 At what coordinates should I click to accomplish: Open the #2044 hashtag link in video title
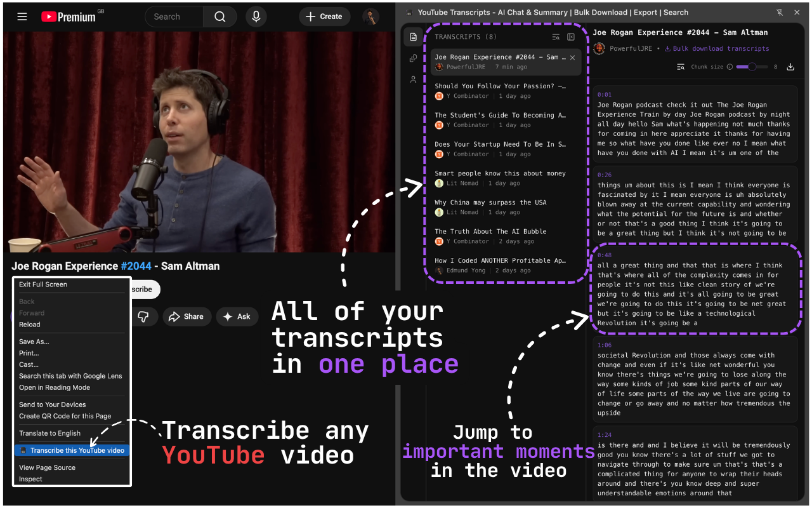pos(136,266)
